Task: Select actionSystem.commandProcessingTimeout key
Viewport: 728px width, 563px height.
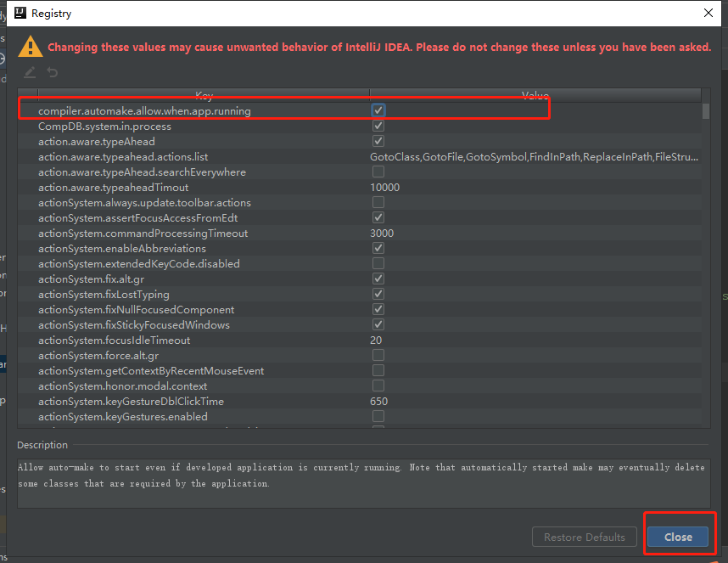Action: [143, 234]
